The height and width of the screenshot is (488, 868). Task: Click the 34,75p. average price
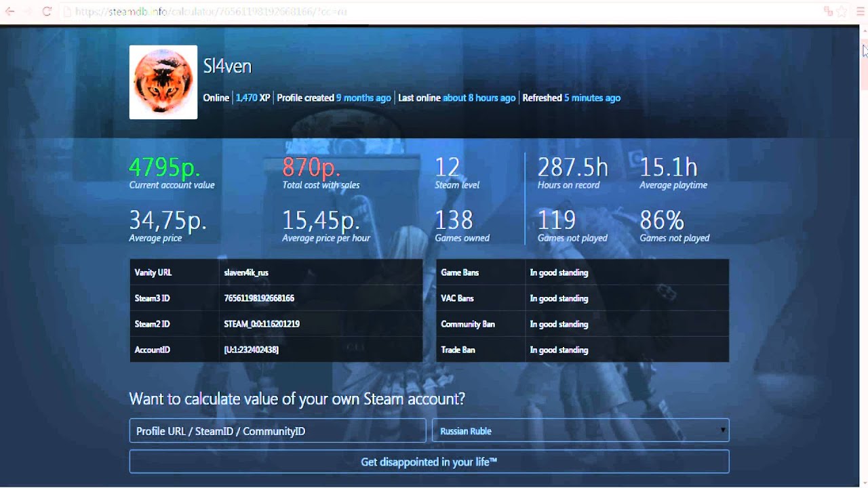click(x=168, y=220)
